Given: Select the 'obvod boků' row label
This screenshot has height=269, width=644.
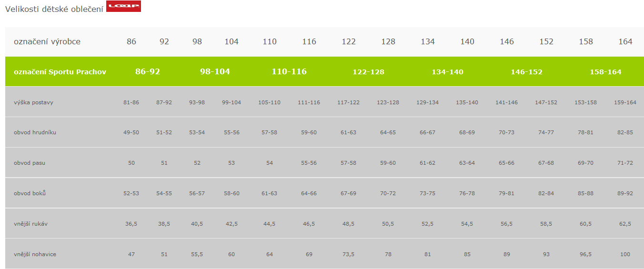Looking at the screenshot, I should pos(30,193).
